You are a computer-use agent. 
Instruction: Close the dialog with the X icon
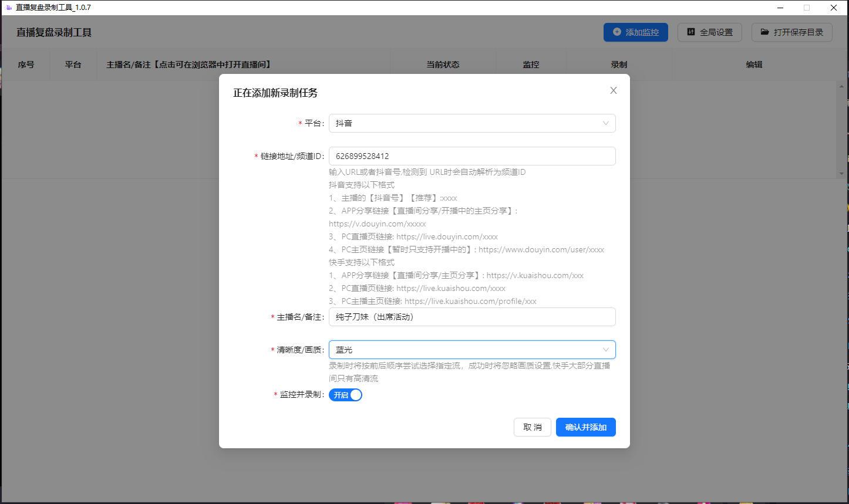(614, 90)
